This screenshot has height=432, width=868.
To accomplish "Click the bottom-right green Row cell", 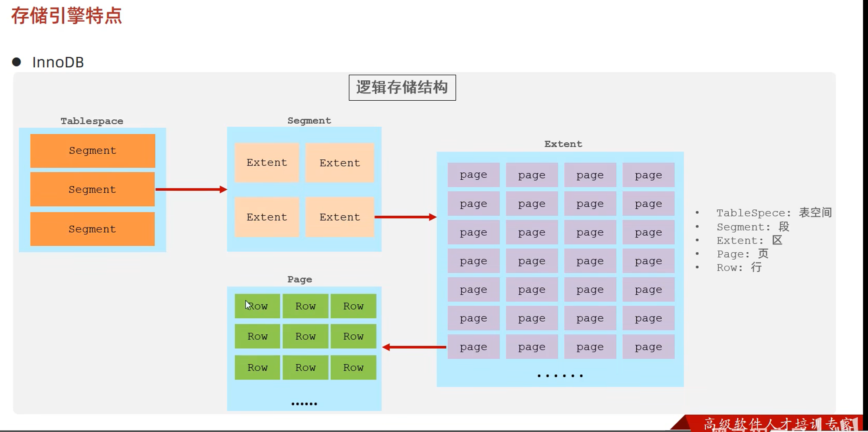I will tap(353, 368).
